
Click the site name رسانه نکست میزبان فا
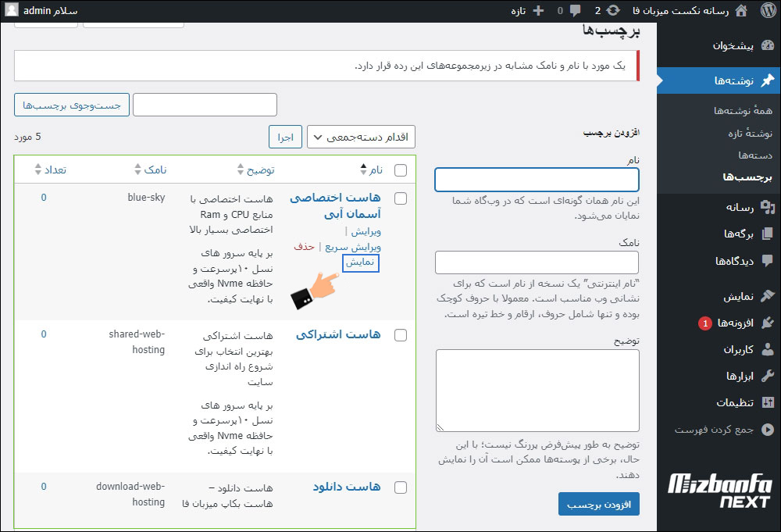tap(680, 10)
